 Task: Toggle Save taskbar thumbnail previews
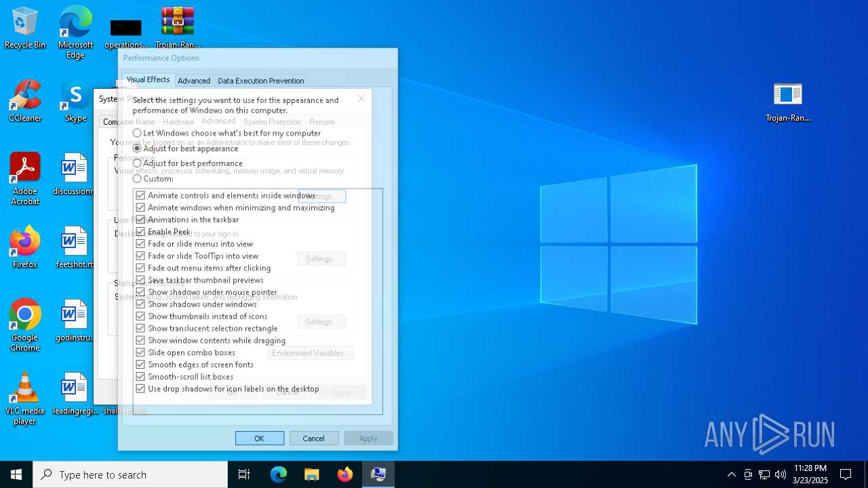click(x=199, y=280)
